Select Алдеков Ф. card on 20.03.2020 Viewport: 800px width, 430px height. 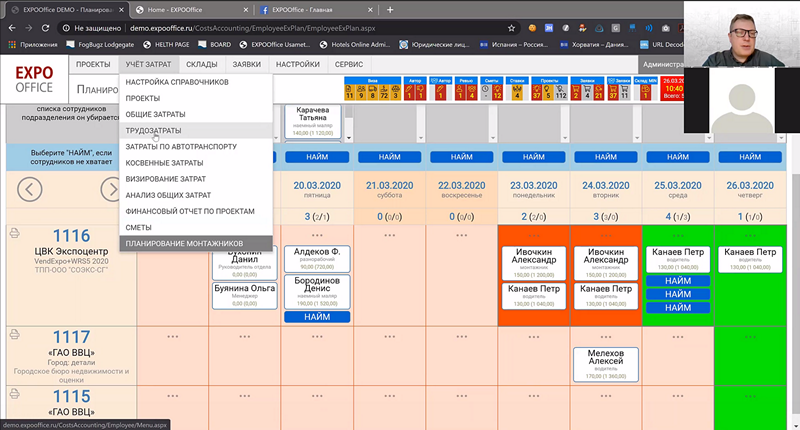[x=317, y=259]
